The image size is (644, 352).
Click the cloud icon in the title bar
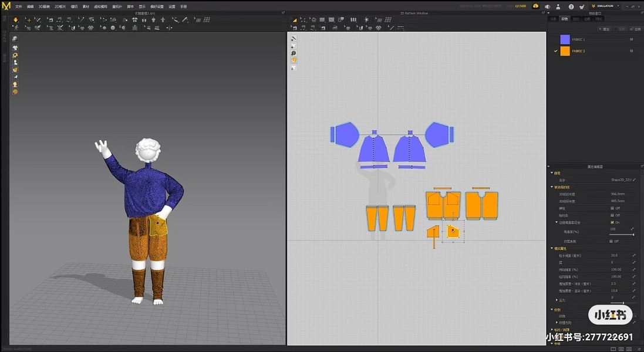click(x=535, y=6)
